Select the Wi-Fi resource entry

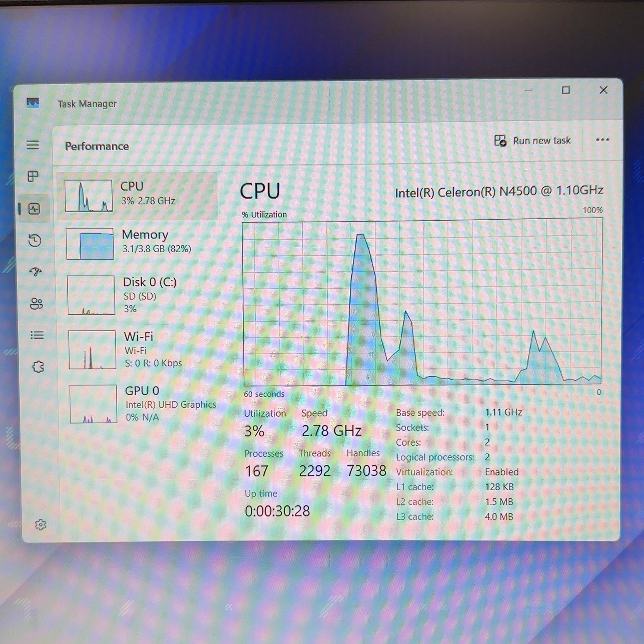pos(140,349)
